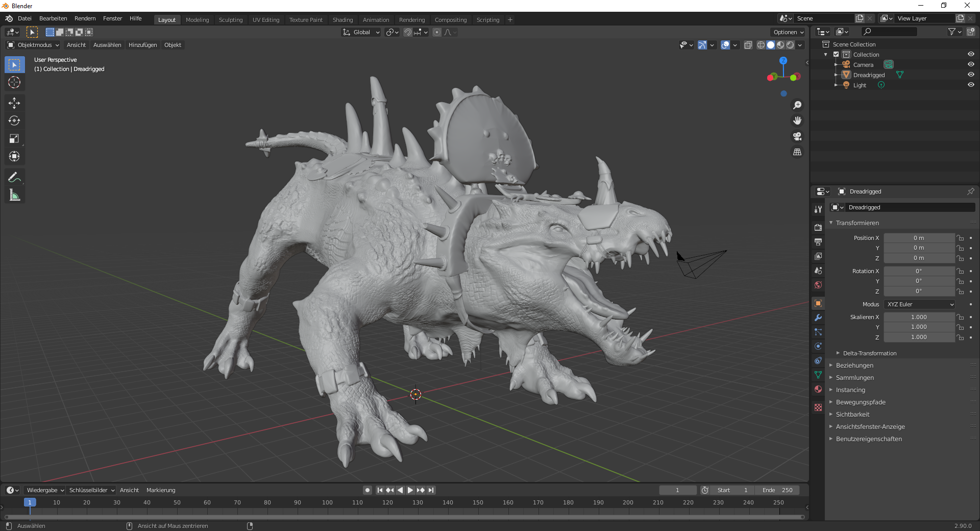Viewport: 980px width, 531px height.
Task: Switch to the Sculpting workspace tab
Action: tap(231, 20)
